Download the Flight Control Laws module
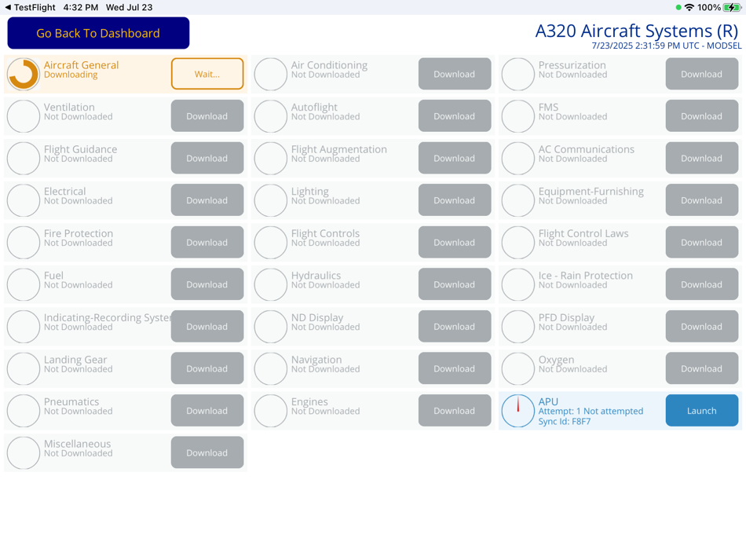Image resolution: width=746 pixels, height=560 pixels. point(702,242)
